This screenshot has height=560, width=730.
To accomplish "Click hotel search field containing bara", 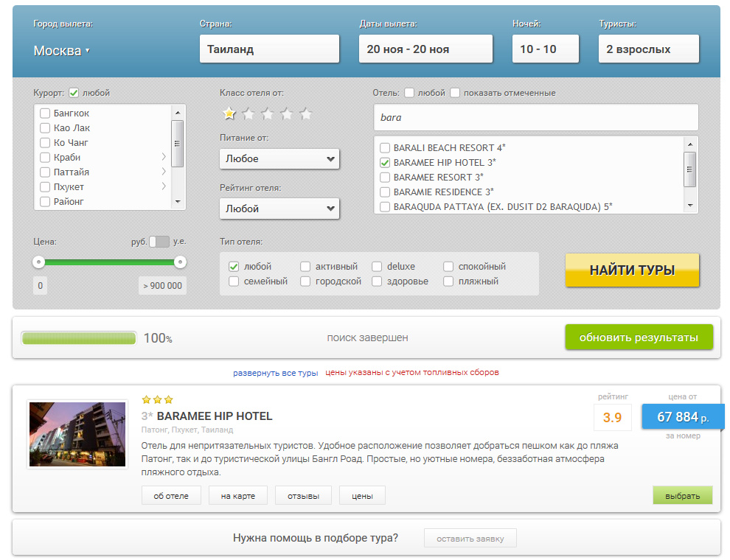I will pos(536,117).
